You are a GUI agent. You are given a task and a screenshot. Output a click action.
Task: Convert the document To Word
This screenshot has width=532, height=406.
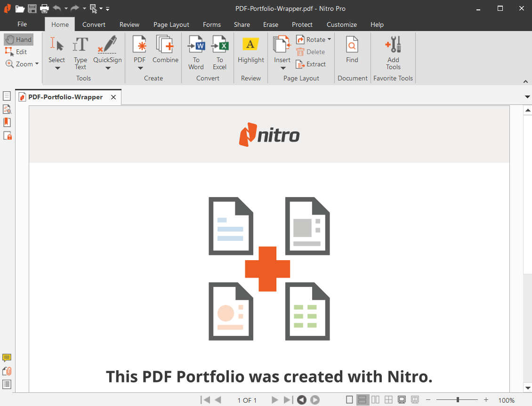[x=196, y=53]
